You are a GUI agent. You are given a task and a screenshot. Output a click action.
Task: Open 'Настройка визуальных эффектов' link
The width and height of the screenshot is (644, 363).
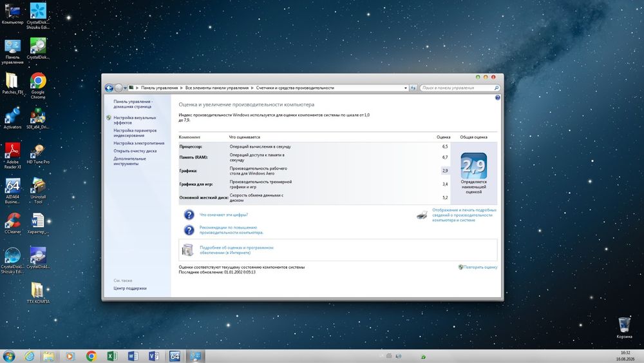135,120
